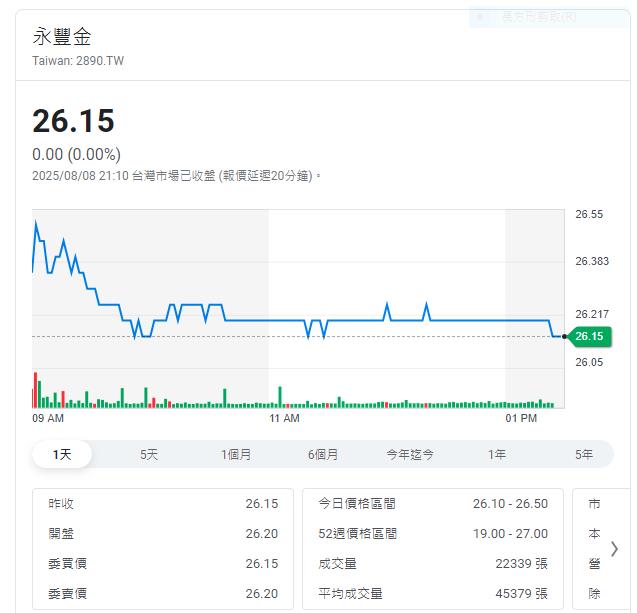Click the 26.05 y-axis label

pos(589,362)
